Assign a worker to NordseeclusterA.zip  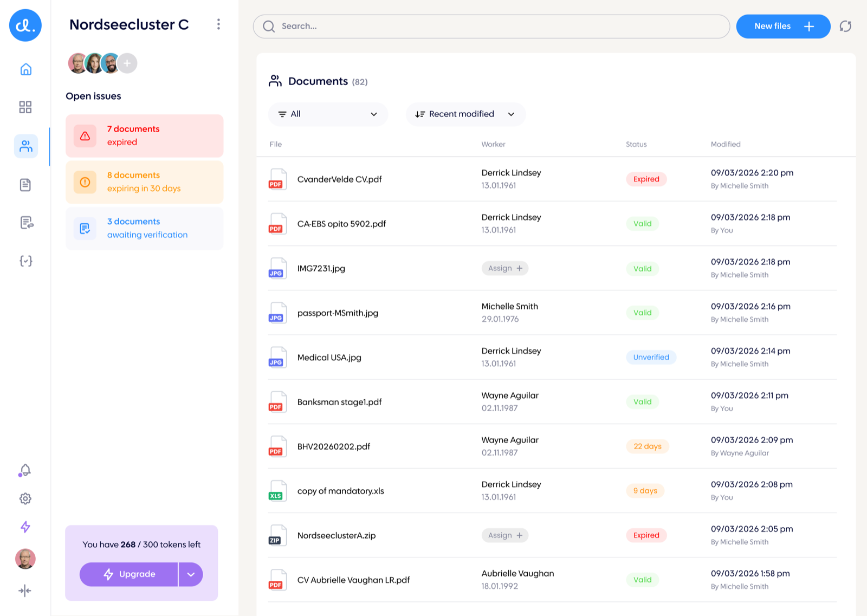[505, 535]
